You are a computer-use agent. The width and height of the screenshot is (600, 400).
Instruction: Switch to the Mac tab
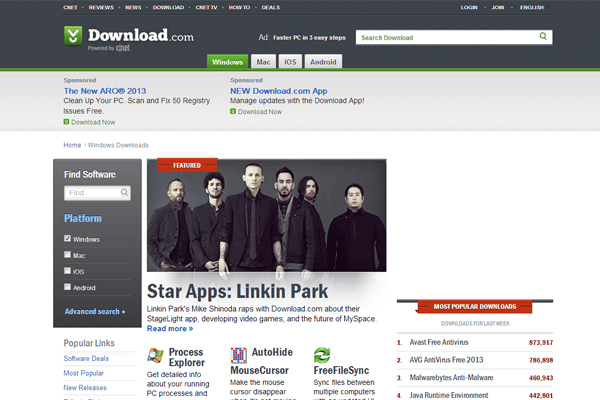[263, 62]
